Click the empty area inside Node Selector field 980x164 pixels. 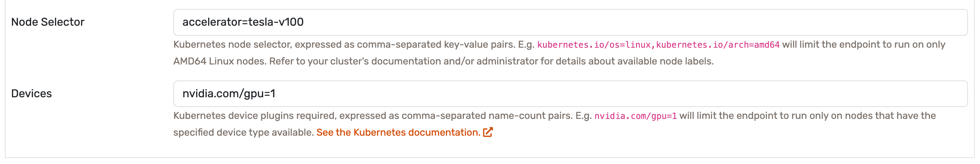[635, 22]
